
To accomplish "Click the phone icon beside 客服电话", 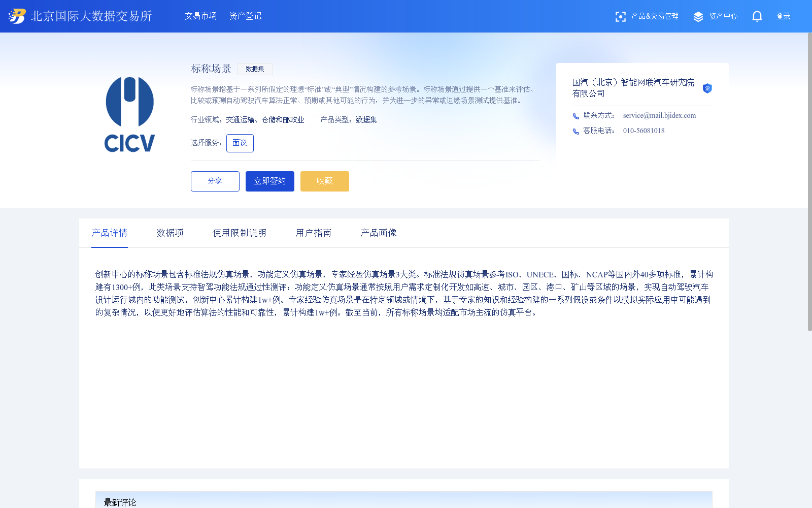I will pos(576,132).
